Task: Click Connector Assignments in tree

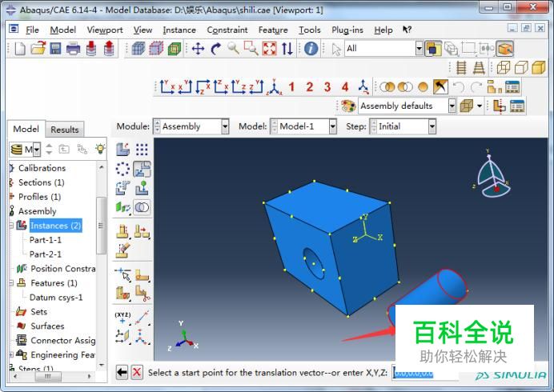Action: [63, 341]
